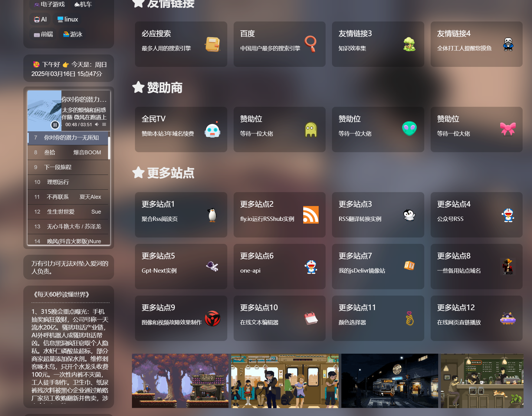This screenshot has width=532, height=416.
Task: Click the tree icon on 友情链接3
Action: click(x=409, y=44)
